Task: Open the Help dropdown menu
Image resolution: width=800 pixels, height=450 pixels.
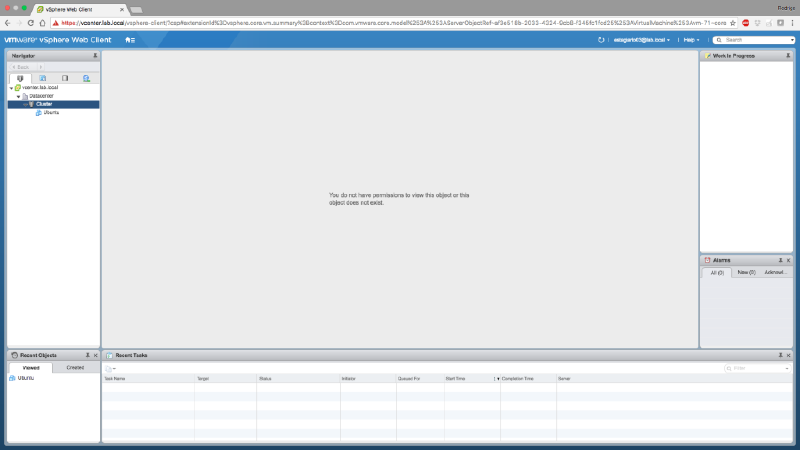Action: (691, 40)
